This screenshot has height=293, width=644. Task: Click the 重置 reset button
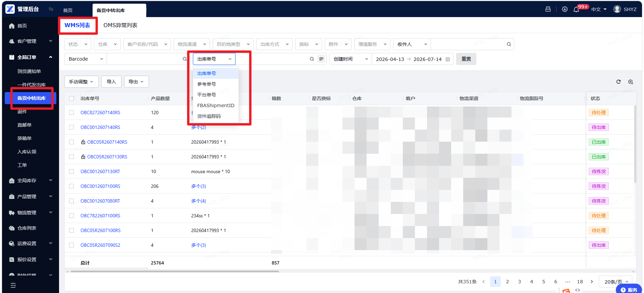[x=466, y=59]
